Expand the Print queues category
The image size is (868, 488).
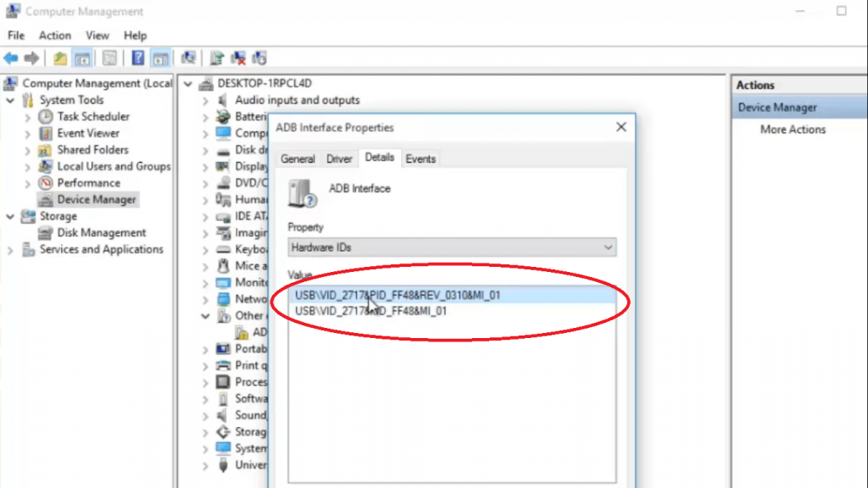(x=205, y=366)
